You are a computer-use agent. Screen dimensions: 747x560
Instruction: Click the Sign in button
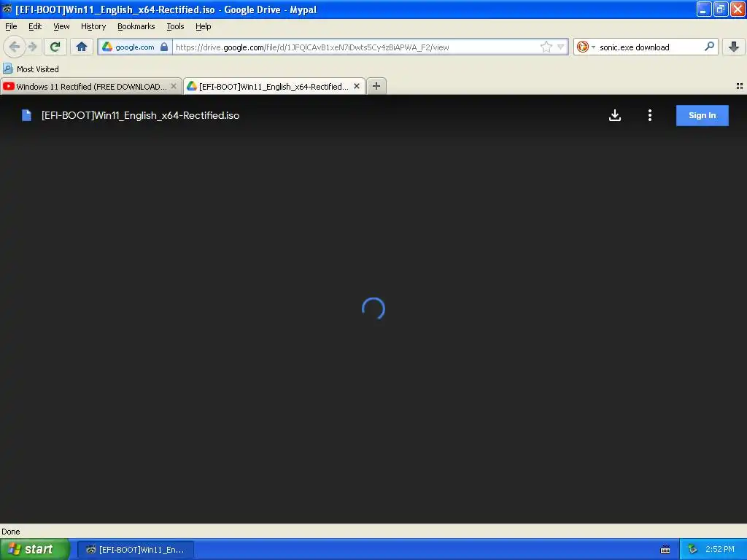pyautogui.click(x=703, y=115)
